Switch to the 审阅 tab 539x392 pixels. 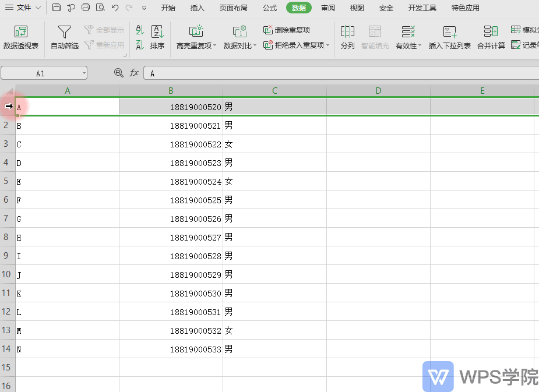tap(328, 8)
